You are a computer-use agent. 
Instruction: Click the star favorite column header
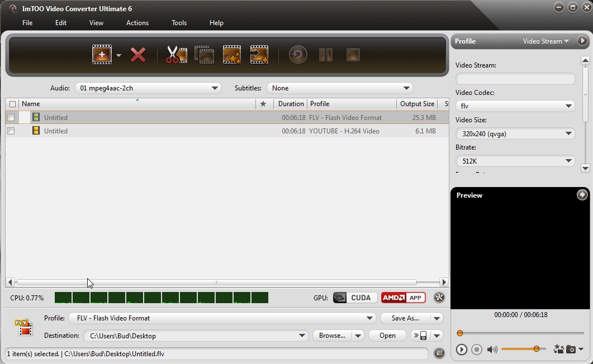[263, 104]
